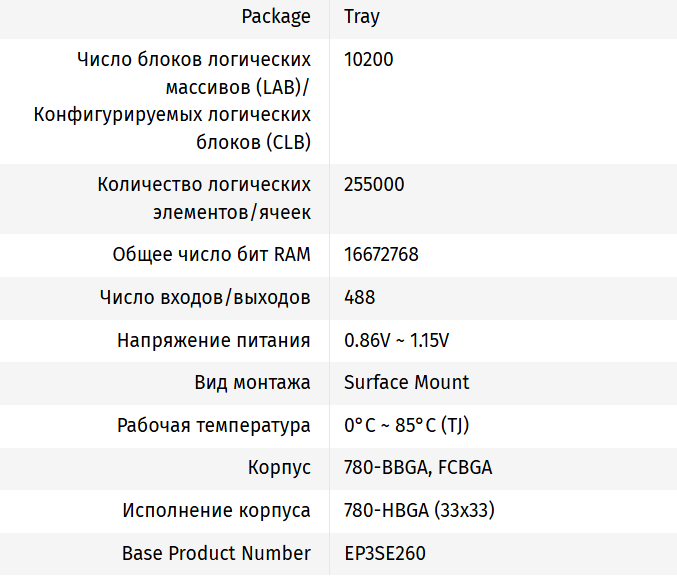The height and width of the screenshot is (577, 677).
Task: Select the 'Surface Mount' value
Action: (x=406, y=383)
